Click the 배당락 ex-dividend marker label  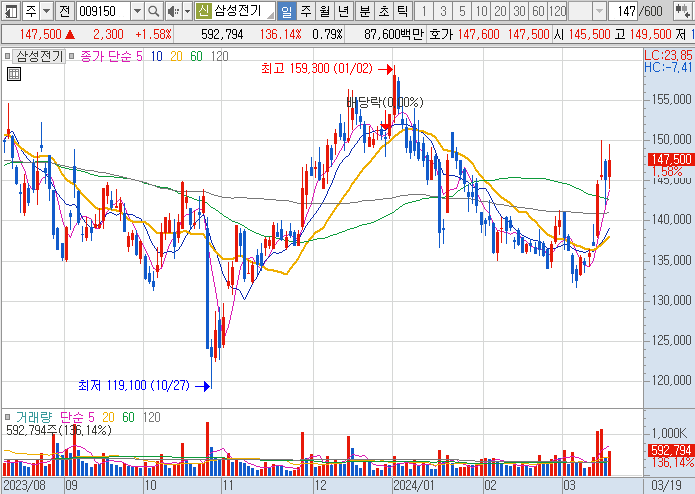pos(385,102)
